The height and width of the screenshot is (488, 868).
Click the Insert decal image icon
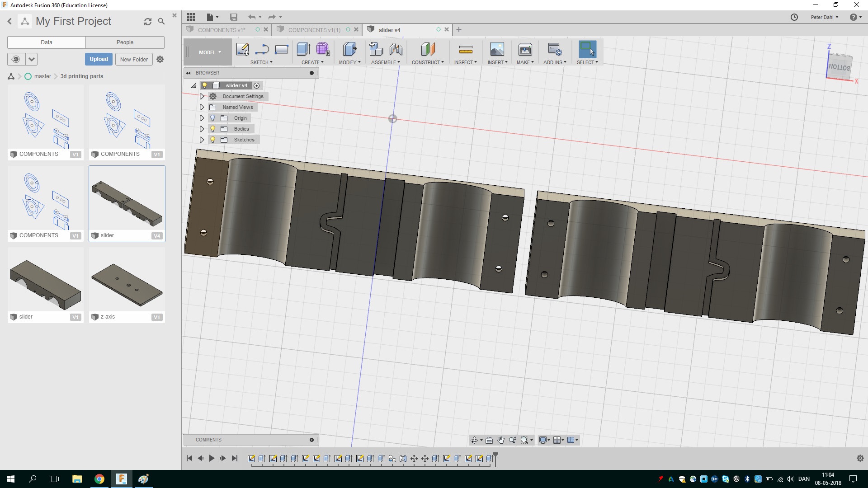pos(497,49)
